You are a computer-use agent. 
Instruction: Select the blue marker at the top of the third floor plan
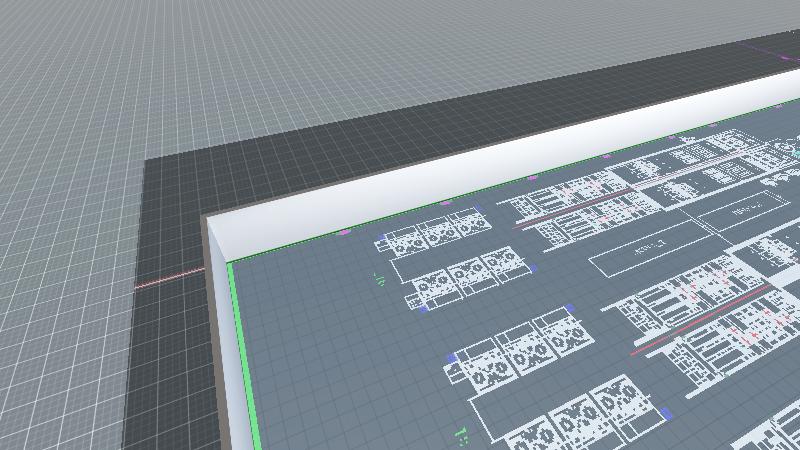[570, 310]
